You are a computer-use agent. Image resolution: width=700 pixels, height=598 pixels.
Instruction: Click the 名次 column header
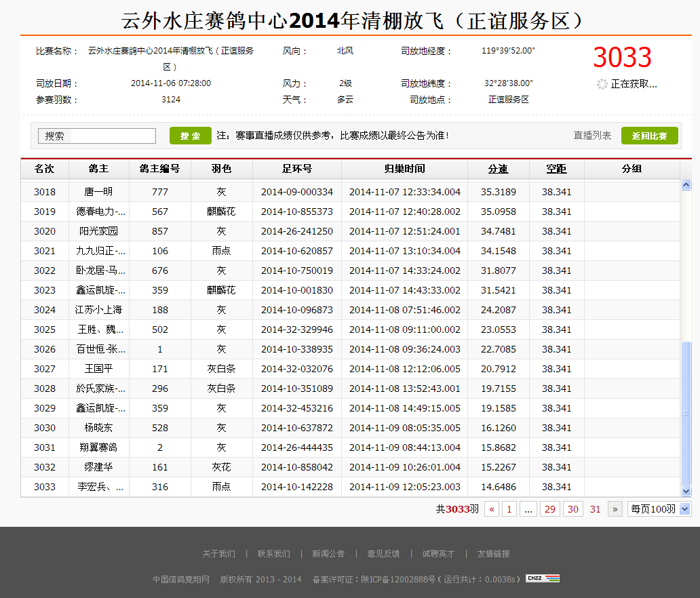[45, 169]
